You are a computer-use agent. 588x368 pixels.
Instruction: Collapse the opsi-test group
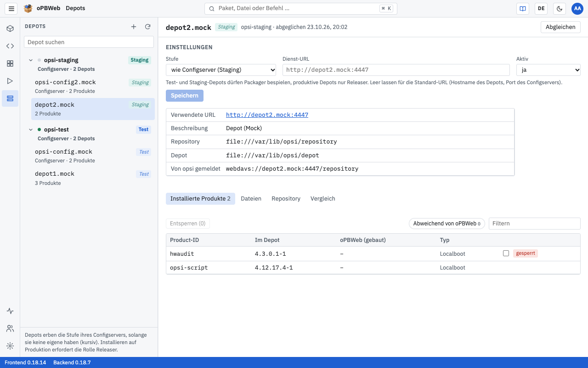31,130
